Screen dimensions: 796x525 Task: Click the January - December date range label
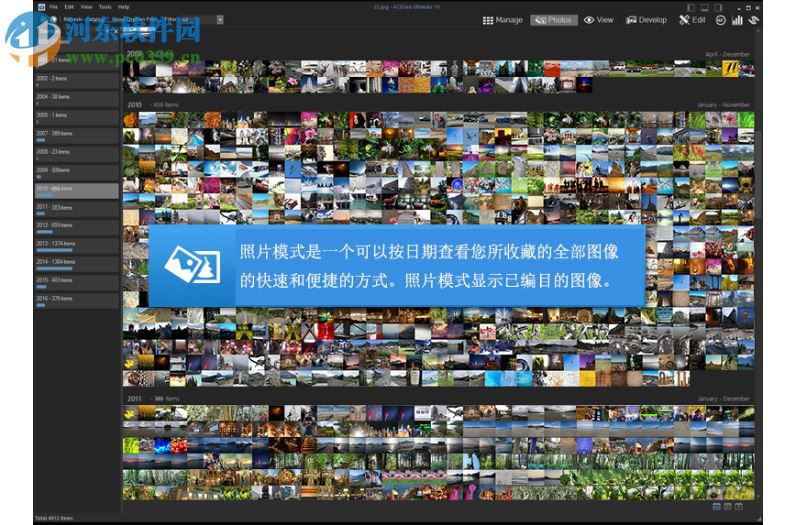[723, 399]
